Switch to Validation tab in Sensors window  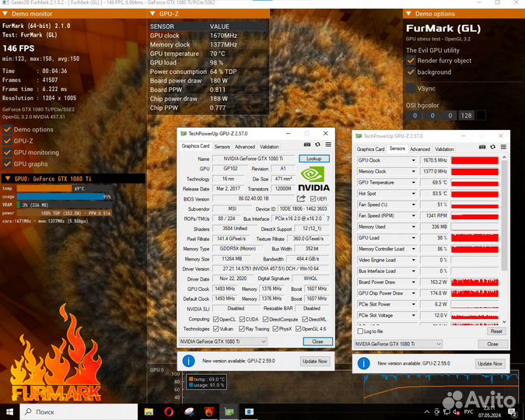444,149
